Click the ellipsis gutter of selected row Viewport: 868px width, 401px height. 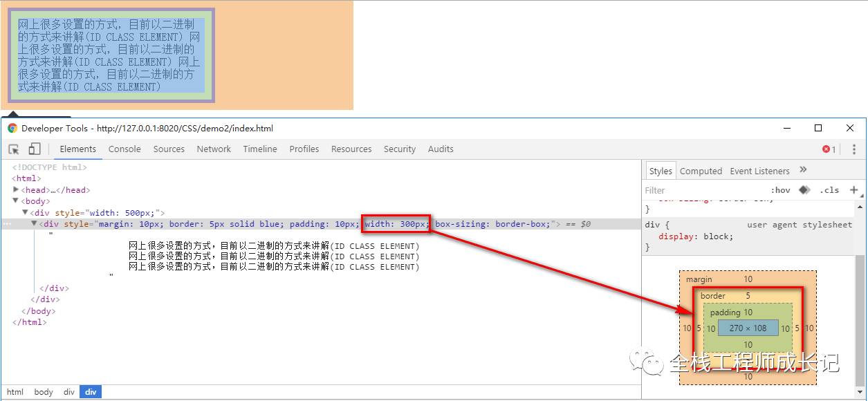(6, 224)
